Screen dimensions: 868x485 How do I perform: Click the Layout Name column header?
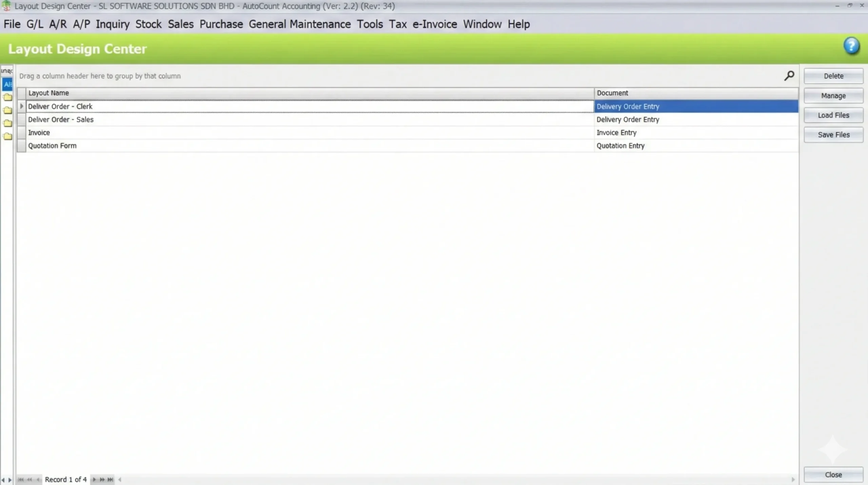tap(48, 93)
